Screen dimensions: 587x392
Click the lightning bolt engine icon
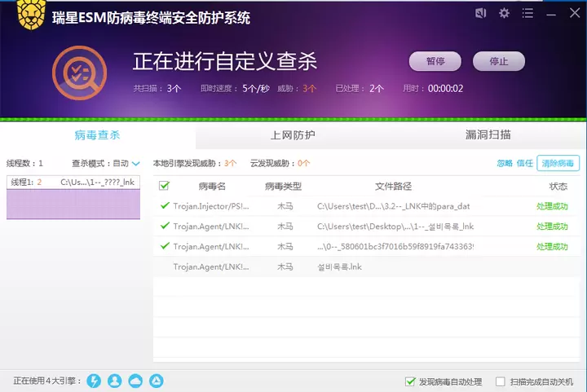pos(94,381)
